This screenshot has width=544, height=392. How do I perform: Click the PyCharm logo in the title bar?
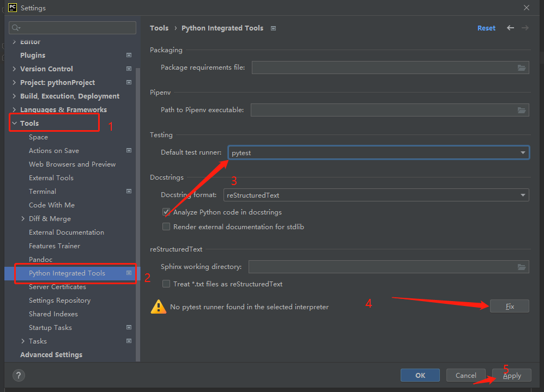coord(13,8)
